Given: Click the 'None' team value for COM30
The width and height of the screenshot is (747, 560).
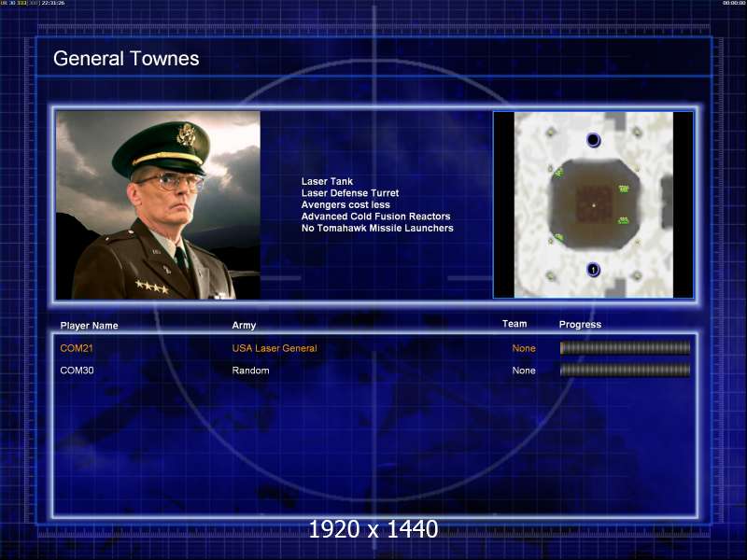Looking at the screenshot, I should click(x=524, y=370).
